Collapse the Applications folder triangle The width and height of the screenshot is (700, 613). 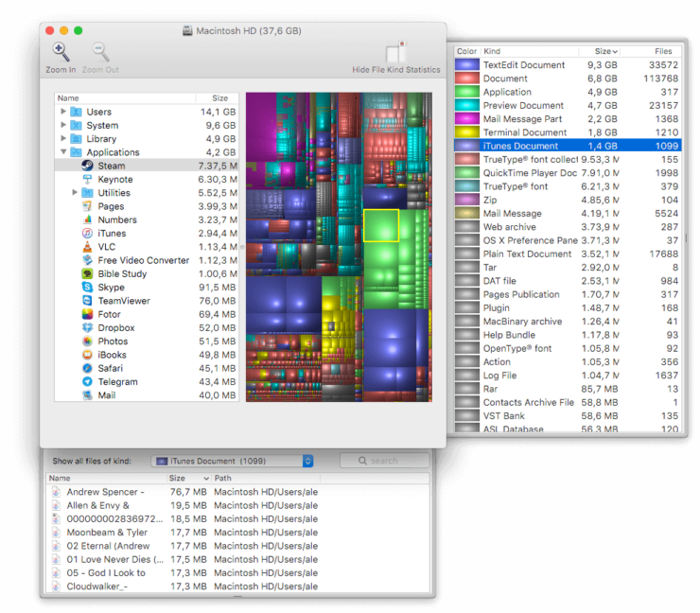click(x=63, y=151)
